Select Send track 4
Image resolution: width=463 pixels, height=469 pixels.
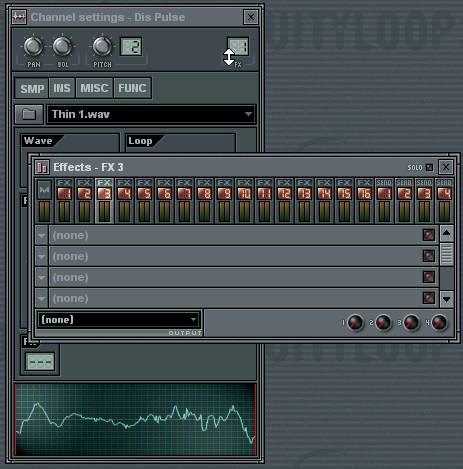(x=444, y=201)
